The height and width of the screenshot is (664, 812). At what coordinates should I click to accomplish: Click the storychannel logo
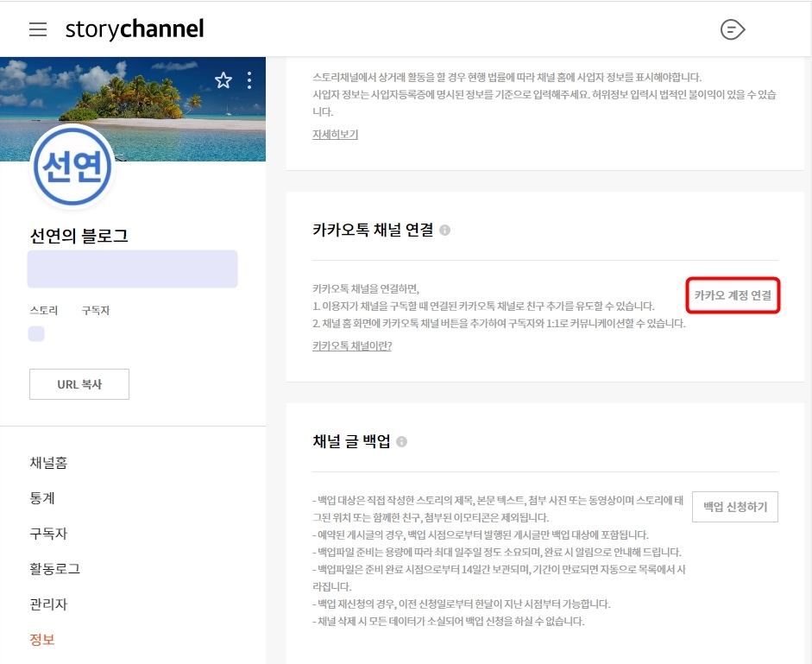(134, 28)
